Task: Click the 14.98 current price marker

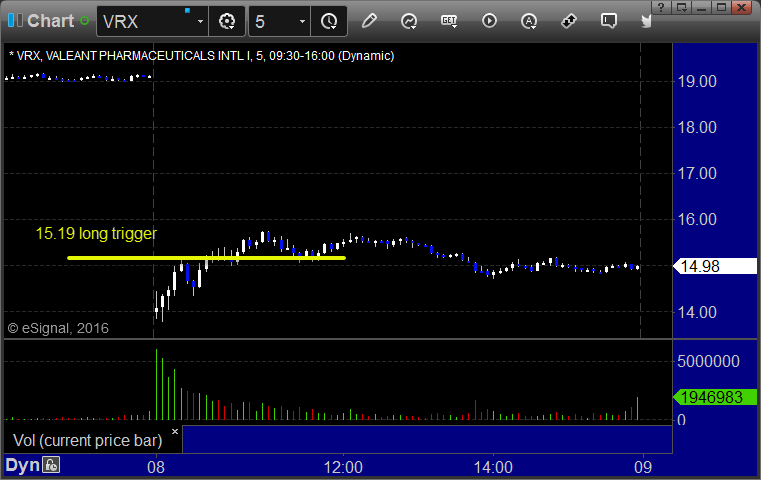Action: pyautogui.click(x=715, y=266)
